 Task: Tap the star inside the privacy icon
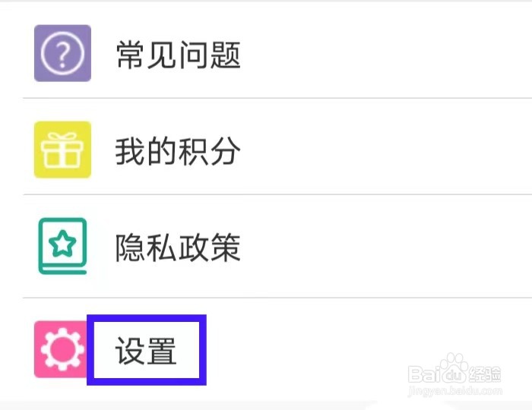62,244
